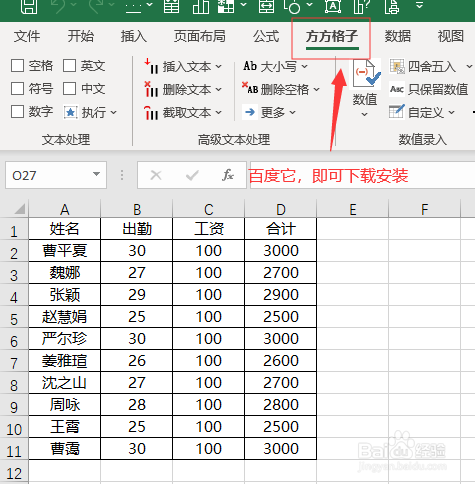Switch to the 数据 tab

(398, 36)
